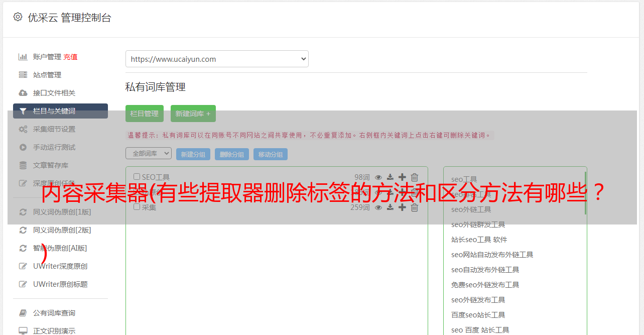The image size is (644, 335).
Task: Select keyword seo网站自动发布外链工具
Action: coord(492,255)
